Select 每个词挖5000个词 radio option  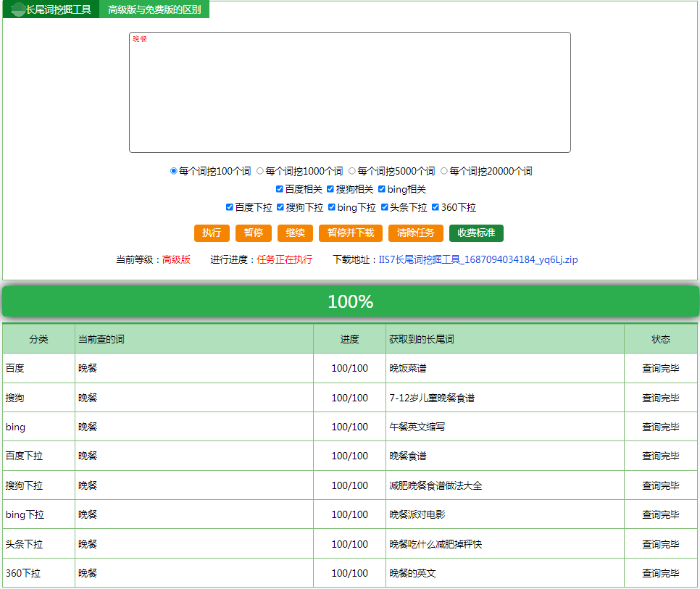351,171
